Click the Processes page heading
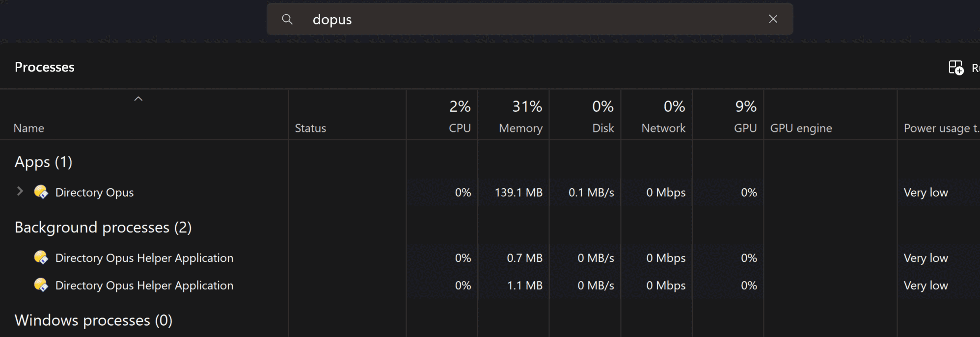Image resolution: width=980 pixels, height=337 pixels. (45, 67)
